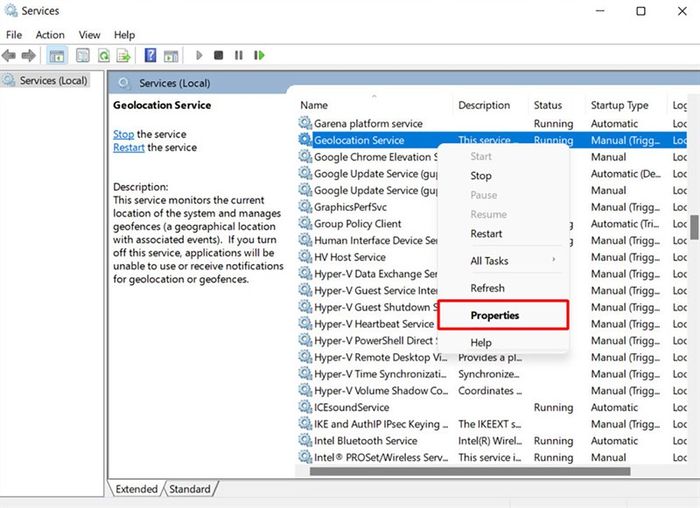Click the gear icon of Group Policy Client
The image size is (700, 508).
(x=305, y=223)
